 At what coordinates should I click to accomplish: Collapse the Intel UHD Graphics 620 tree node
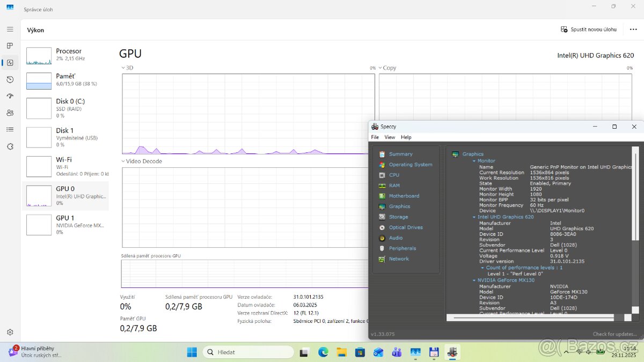pos(474,217)
